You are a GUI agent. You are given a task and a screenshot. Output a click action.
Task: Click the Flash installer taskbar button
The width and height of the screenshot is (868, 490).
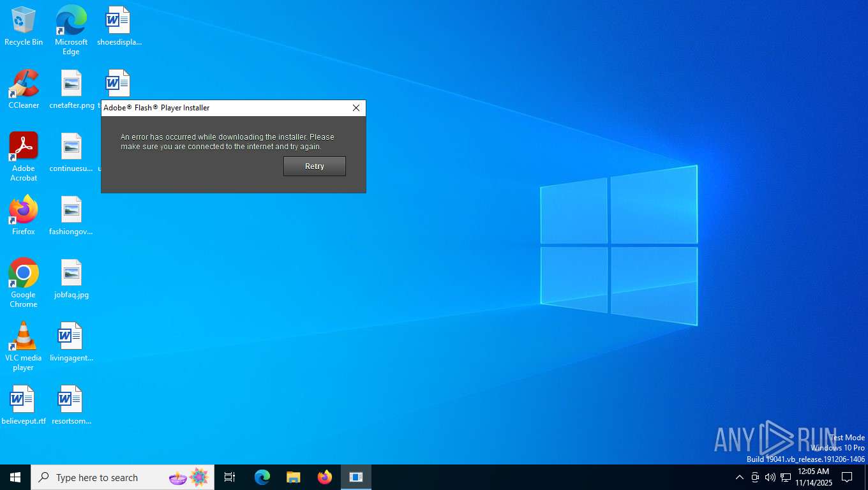[356, 477]
